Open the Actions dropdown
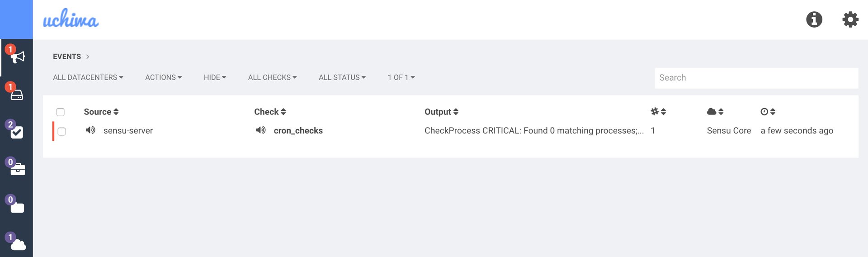The image size is (868, 257). click(163, 77)
